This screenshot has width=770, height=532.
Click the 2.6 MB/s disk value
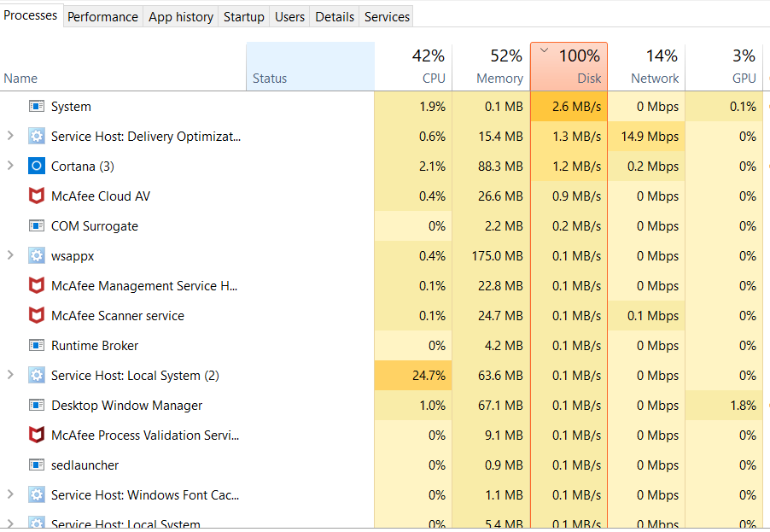click(569, 106)
